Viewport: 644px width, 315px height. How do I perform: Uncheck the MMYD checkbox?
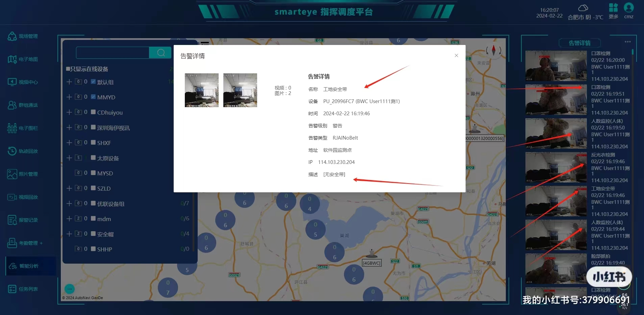click(93, 97)
